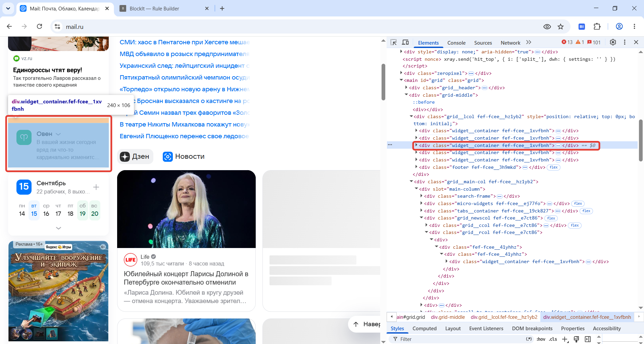The width and height of the screenshot is (644, 344).
Task: Expand the footer fef-fcee__3h9mkd div node
Action: pyautogui.click(x=416, y=167)
